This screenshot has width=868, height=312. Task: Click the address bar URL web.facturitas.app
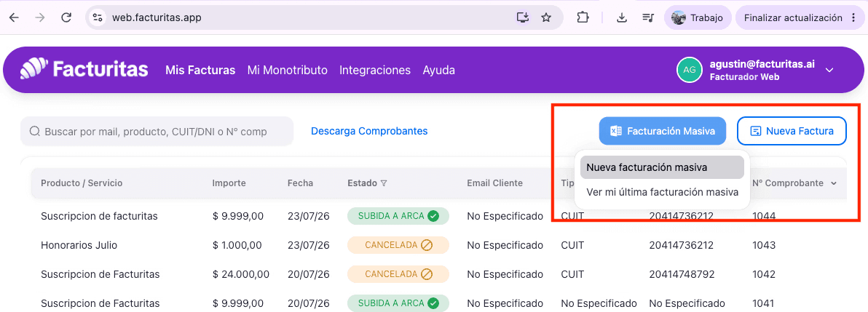click(157, 17)
